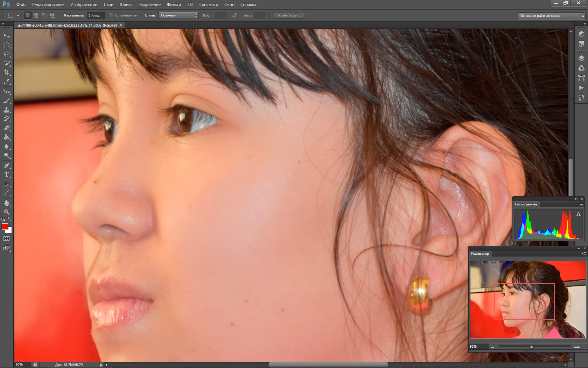Switch to the Навигатор panel tab
The width and height of the screenshot is (588, 368).
480,254
